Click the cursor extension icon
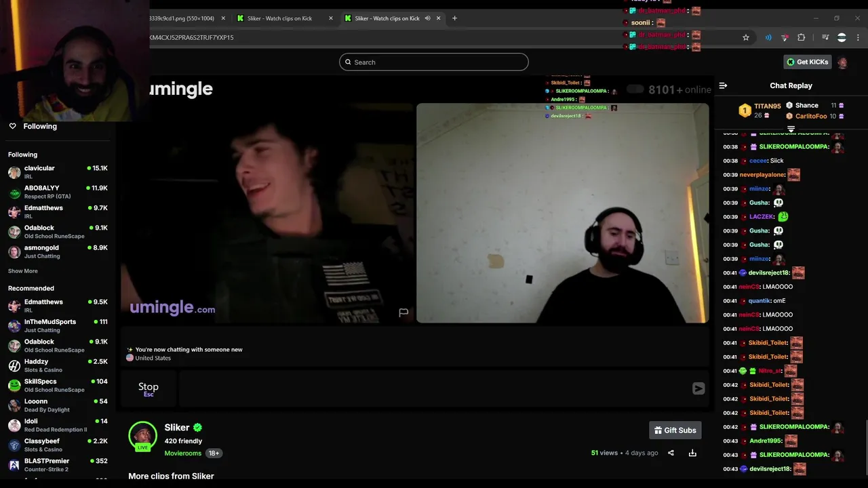Screen dimensions: 868x488 point(785,37)
